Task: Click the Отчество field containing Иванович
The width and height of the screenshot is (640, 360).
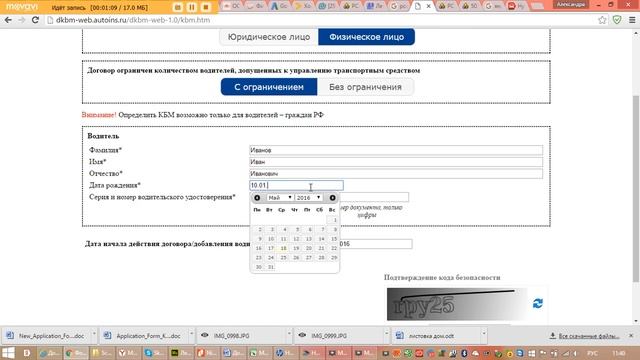Action: (396, 173)
